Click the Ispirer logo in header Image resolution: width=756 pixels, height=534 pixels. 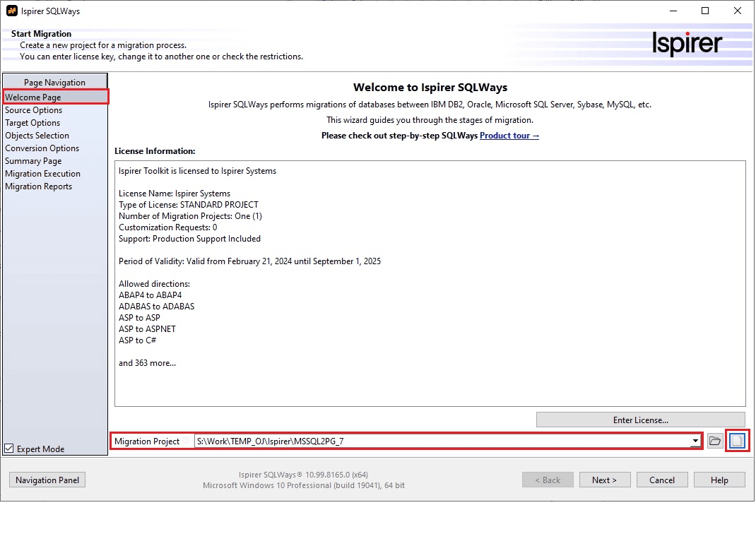(687, 44)
